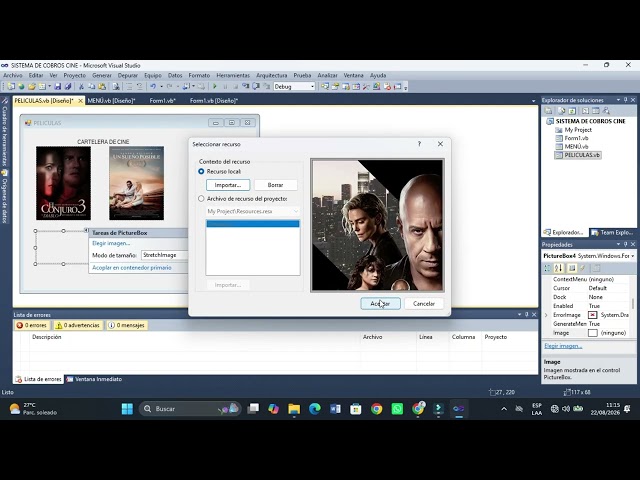Click the Show All Files icon in solution explorer
Screen dimensions: 640x480
point(561,111)
